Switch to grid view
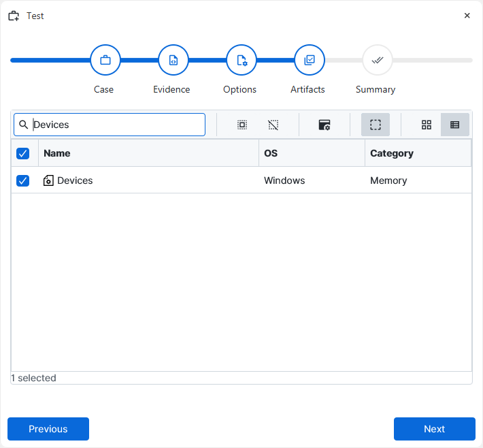 pyautogui.click(x=427, y=125)
